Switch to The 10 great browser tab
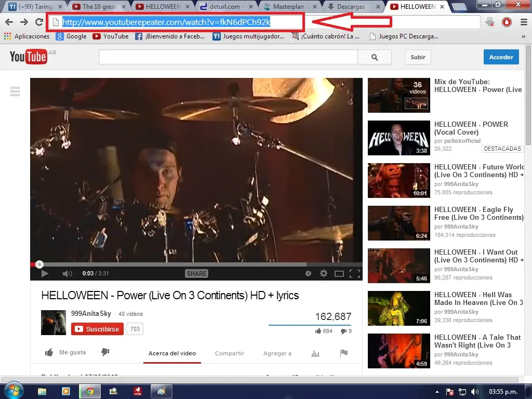This screenshot has height=399, width=532. click(99, 6)
